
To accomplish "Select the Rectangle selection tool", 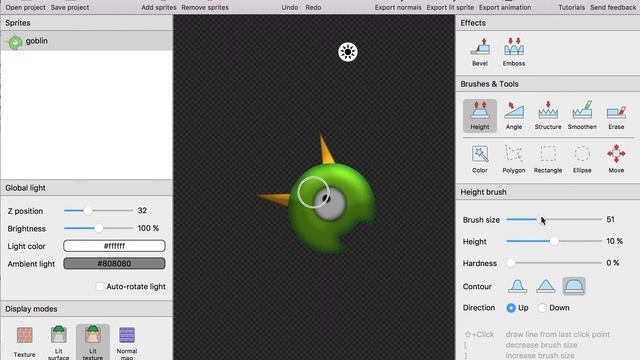I will point(548,159).
